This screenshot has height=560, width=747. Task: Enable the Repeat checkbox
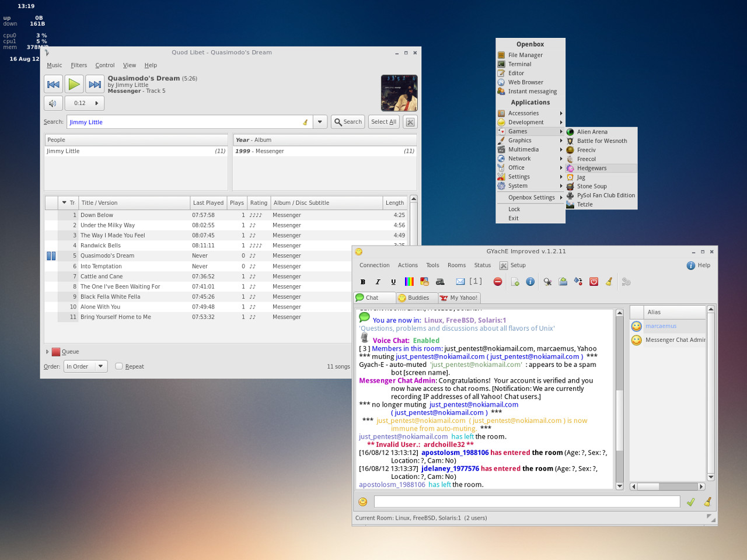tap(119, 366)
